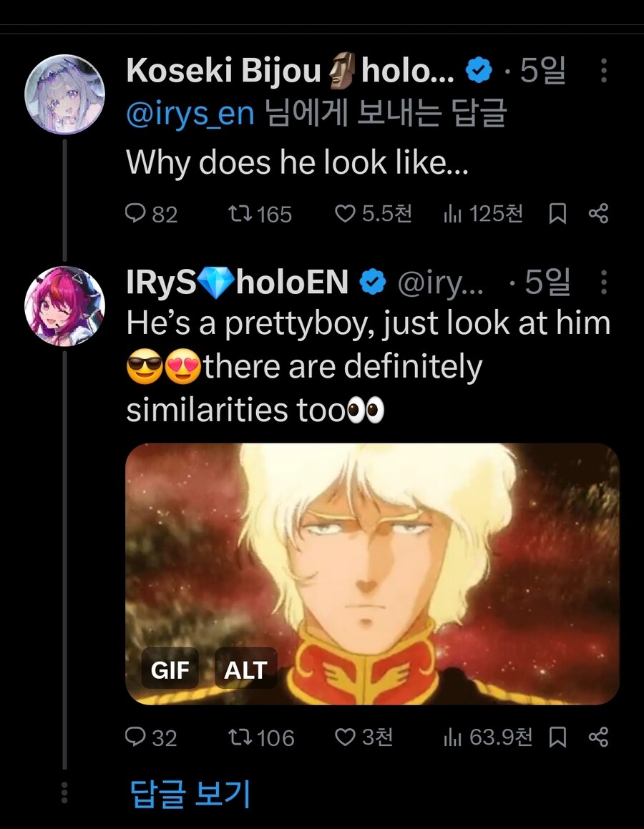The image size is (644, 829).
Task: View analytics showing 63.9천 views
Action: coord(487,737)
